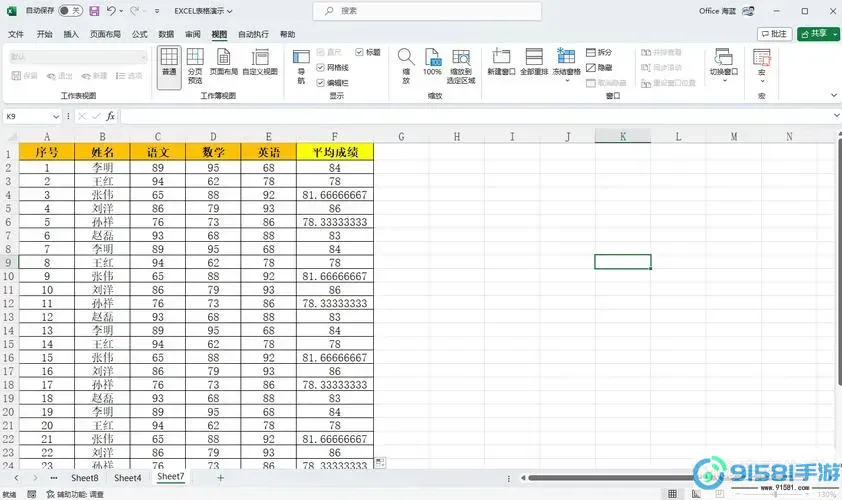Open the 切换窗口 switch windows dropdown
Viewport: 842px width, 500px height.
pos(723,81)
